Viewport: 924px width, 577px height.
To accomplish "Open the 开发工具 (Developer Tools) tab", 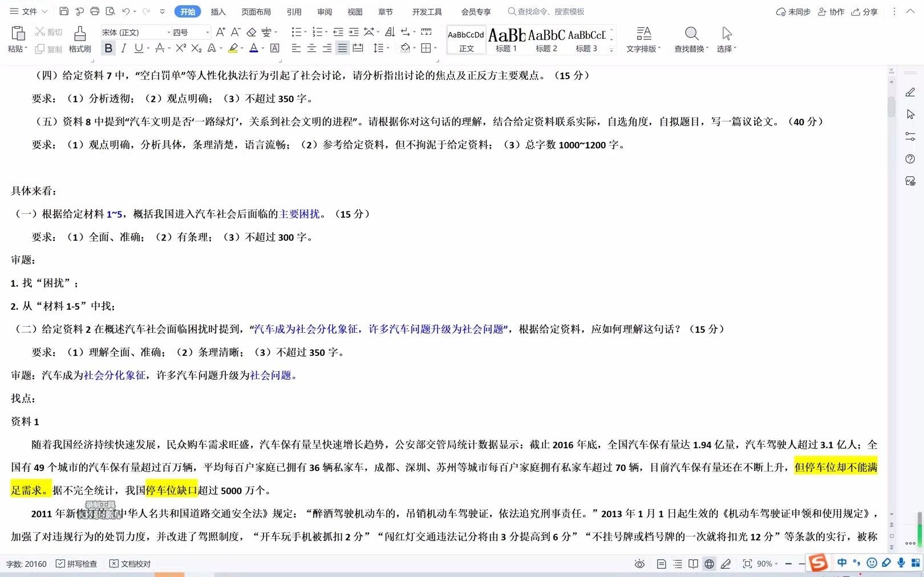I will 427,11.
